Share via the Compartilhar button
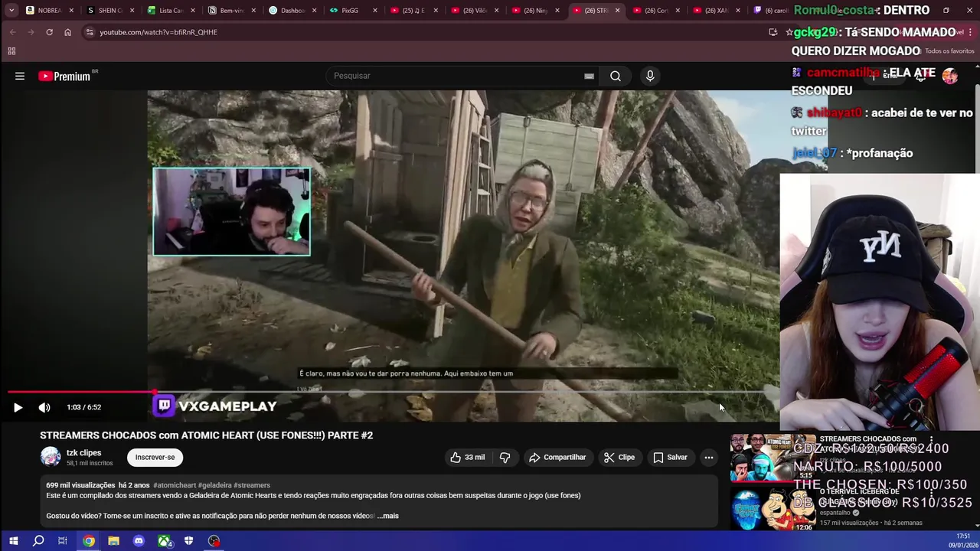 point(557,457)
